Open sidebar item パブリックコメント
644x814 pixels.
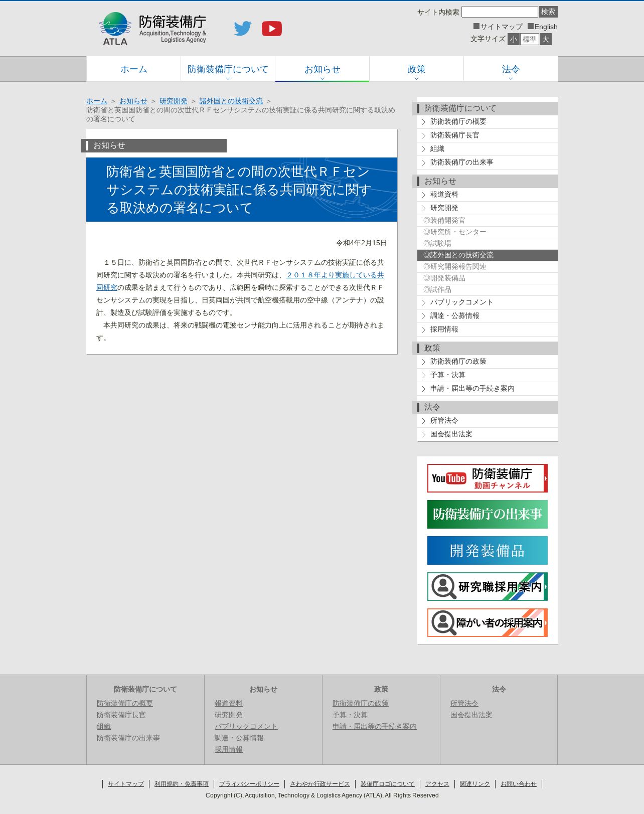488,302
